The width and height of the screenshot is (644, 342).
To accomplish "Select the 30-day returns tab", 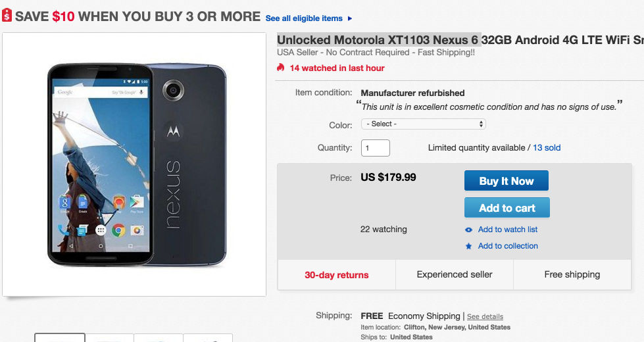I will (x=337, y=275).
